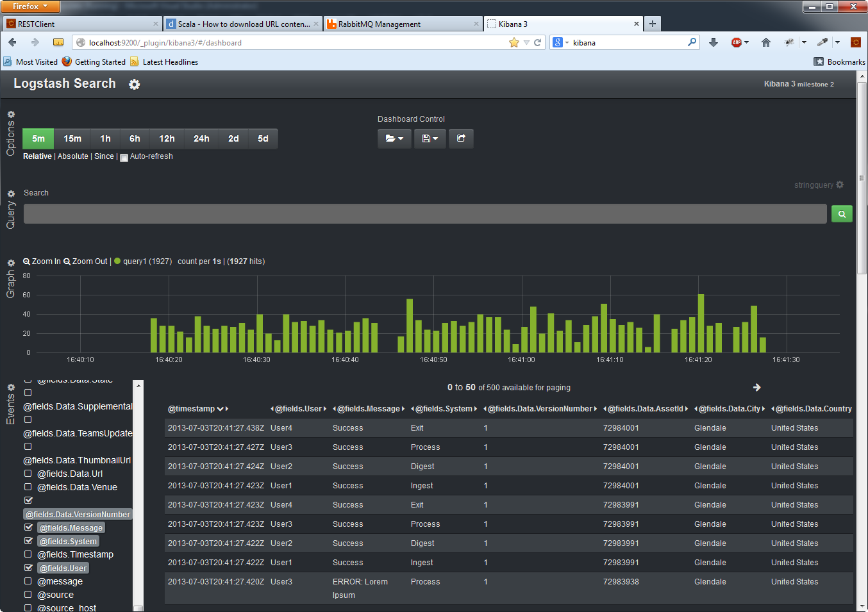Click the stringquery gear icon
This screenshot has width=868, height=612.
pyautogui.click(x=840, y=185)
